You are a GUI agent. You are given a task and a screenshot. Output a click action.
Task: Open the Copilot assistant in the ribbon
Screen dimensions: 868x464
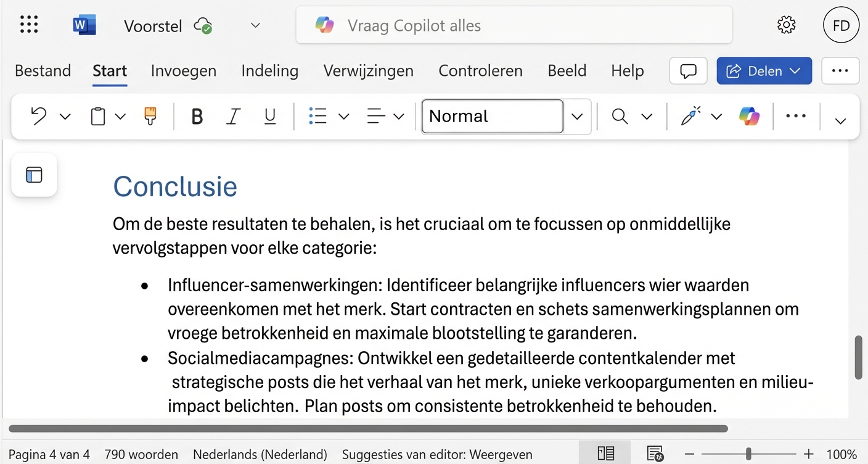pyautogui.click(x=748, y=116)
